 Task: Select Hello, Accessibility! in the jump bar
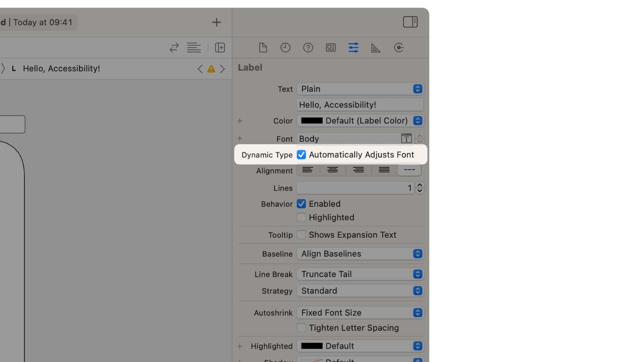click(x=61, y=68)
